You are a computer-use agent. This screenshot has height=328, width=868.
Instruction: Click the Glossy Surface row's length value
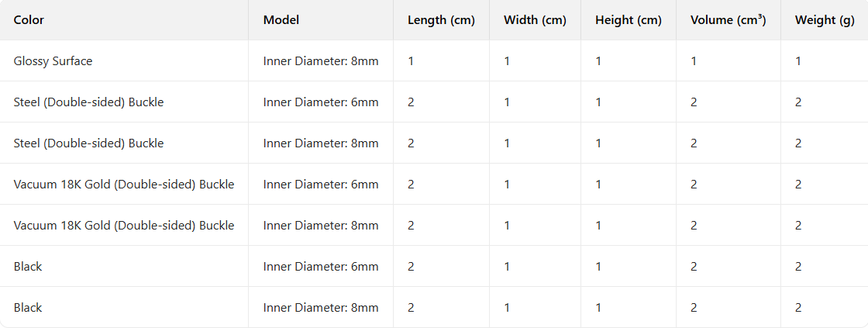[411, 60]
